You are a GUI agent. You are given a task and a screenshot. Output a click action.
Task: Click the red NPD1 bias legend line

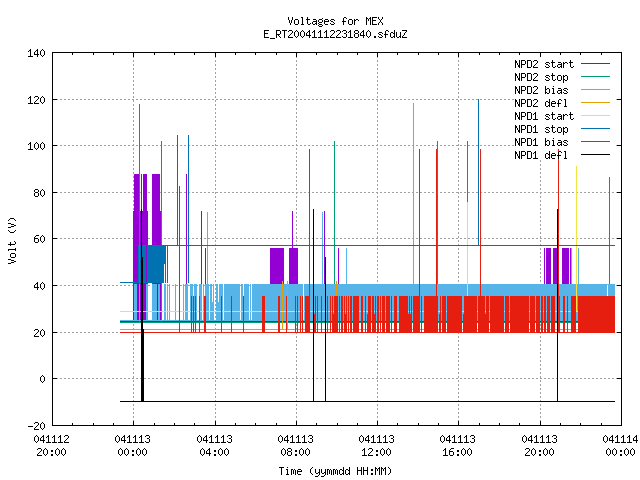pyautogui.click(x=596, y=142)
